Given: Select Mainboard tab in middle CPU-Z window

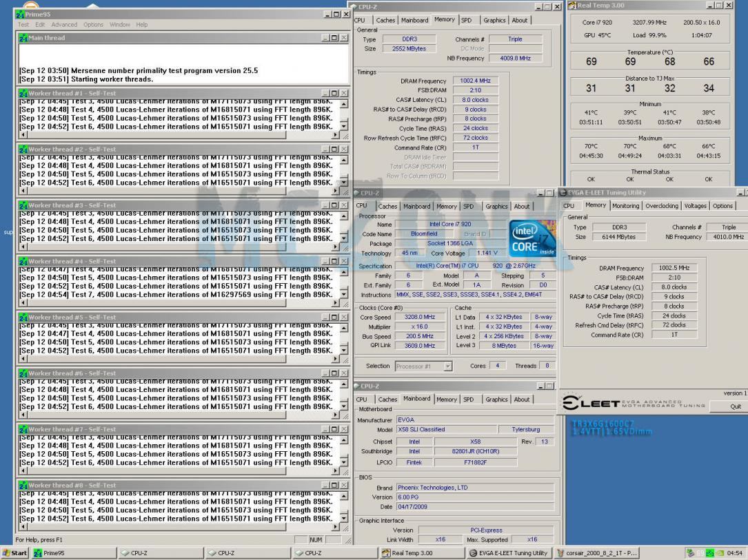Looking at the screenshot, I should [x=416, y=207].
